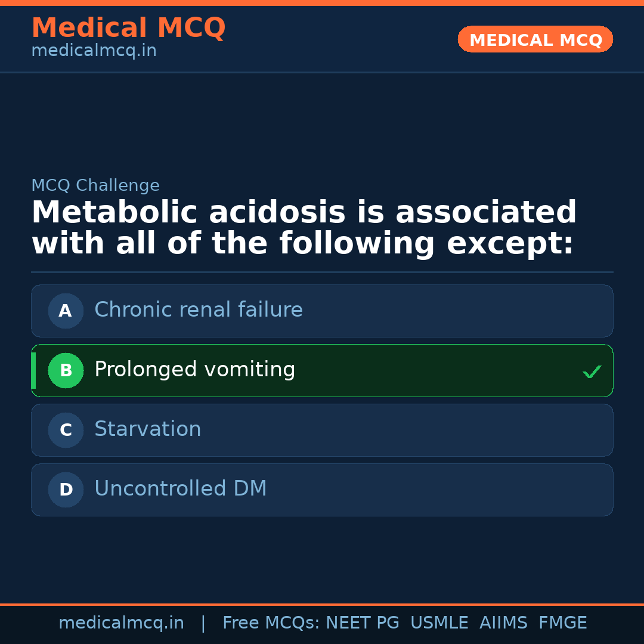Click the FMGE footer label
The width and height of the screenshot is (644, 644).
tap(562, 623)
